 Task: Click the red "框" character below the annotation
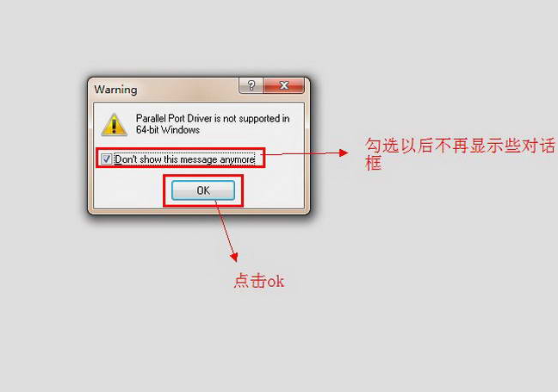point(374,163)
